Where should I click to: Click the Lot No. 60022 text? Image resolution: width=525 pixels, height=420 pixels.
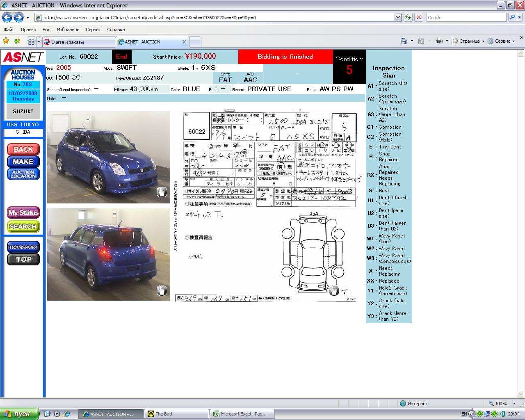point(78,57)
